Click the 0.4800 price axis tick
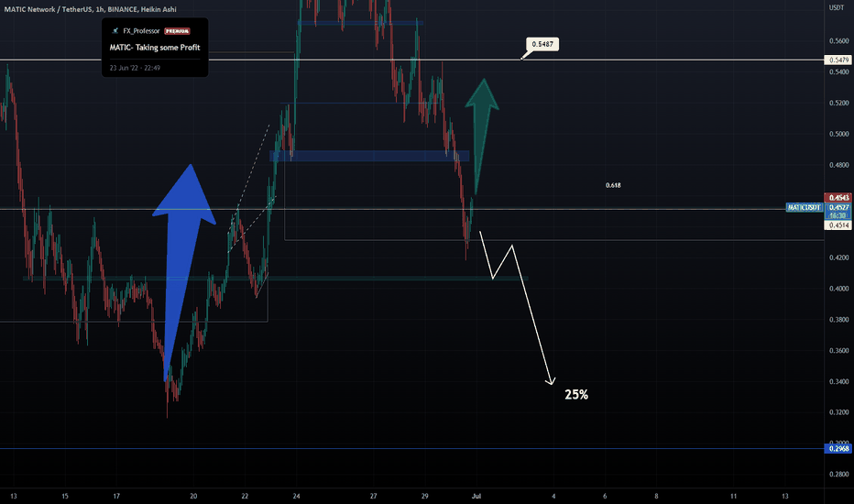Screen dimensions: 854x504 click(838, 165)
